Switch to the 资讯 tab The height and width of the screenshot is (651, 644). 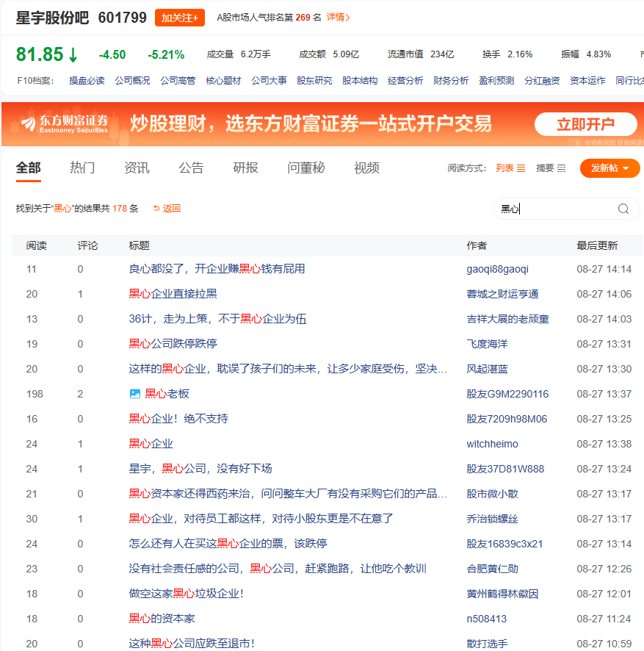(137, 168)
